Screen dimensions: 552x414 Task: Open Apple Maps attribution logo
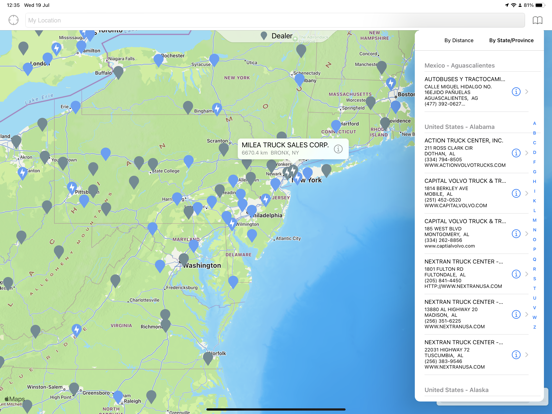point(14,399)
